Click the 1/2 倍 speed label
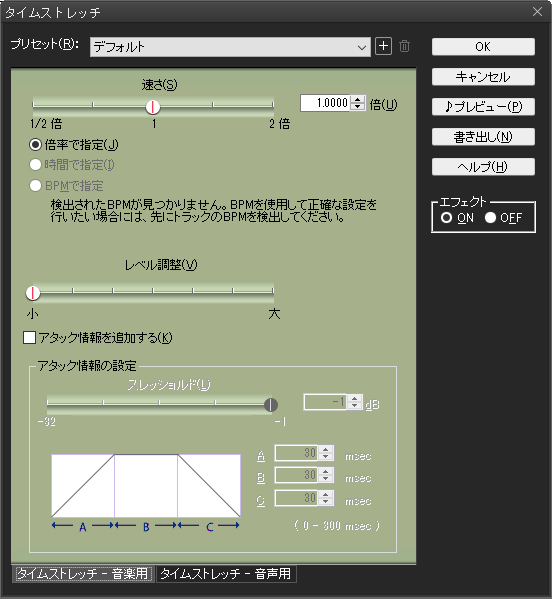 point(46,124)
